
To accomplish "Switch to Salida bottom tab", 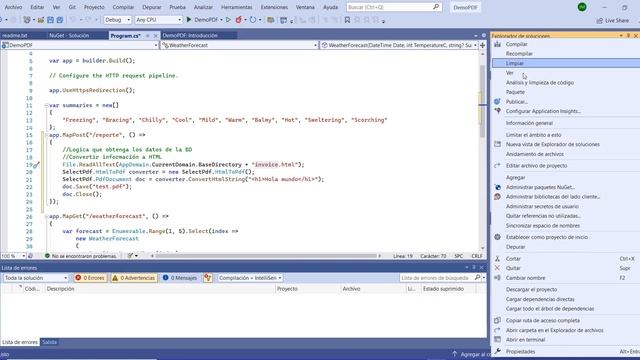I will click(49, 342).
